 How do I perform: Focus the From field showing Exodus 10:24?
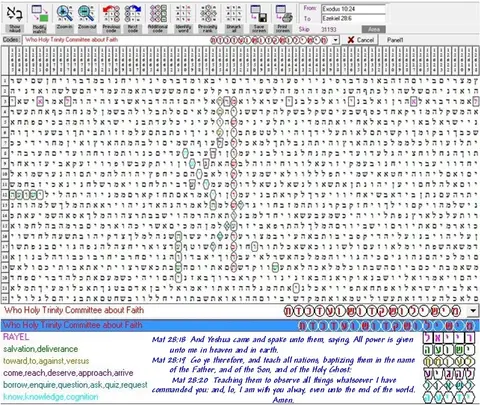click(353, 9)
